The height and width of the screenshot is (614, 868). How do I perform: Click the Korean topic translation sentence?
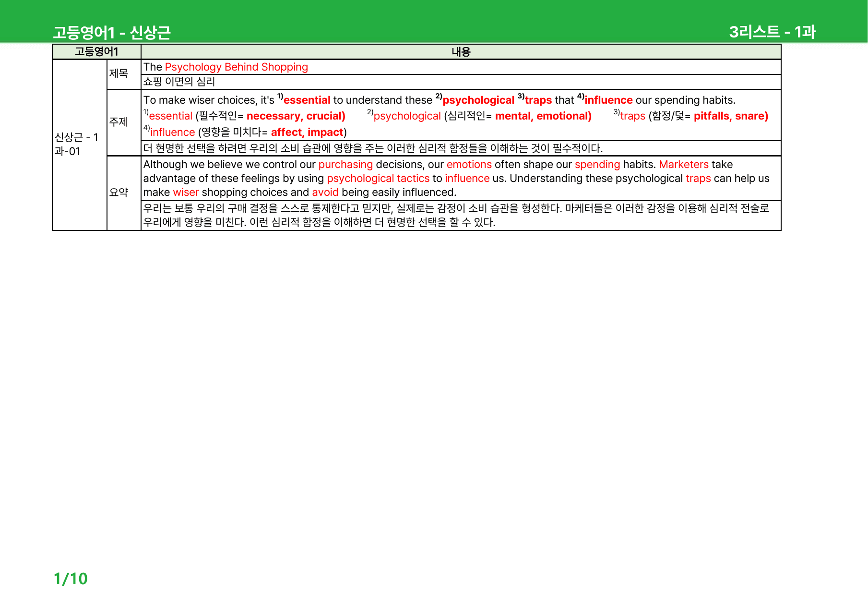(373, 148)
